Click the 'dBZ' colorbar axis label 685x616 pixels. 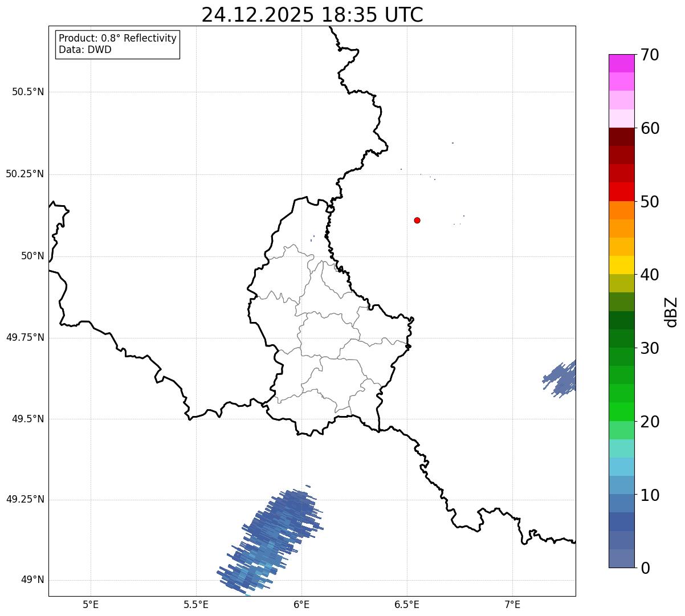[671, 311]
